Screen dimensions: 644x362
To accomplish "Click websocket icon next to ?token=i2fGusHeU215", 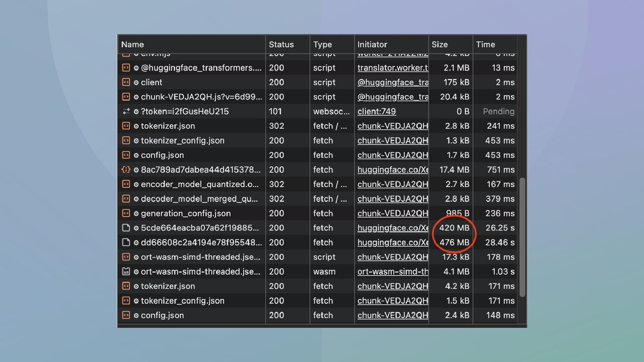I will (x=126, y=111).
